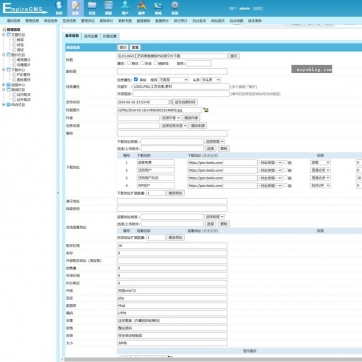
Task: Click the 提交 submit button
Action: (123, 47)
